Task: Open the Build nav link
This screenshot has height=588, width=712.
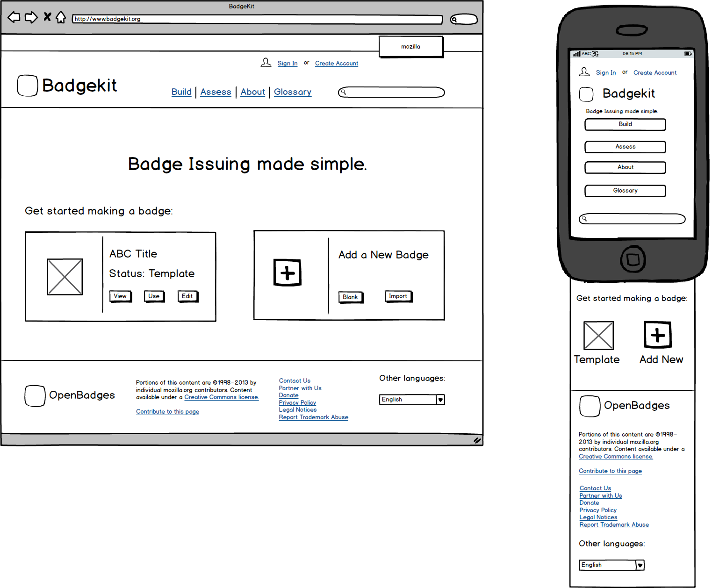Action: (181, 92)
